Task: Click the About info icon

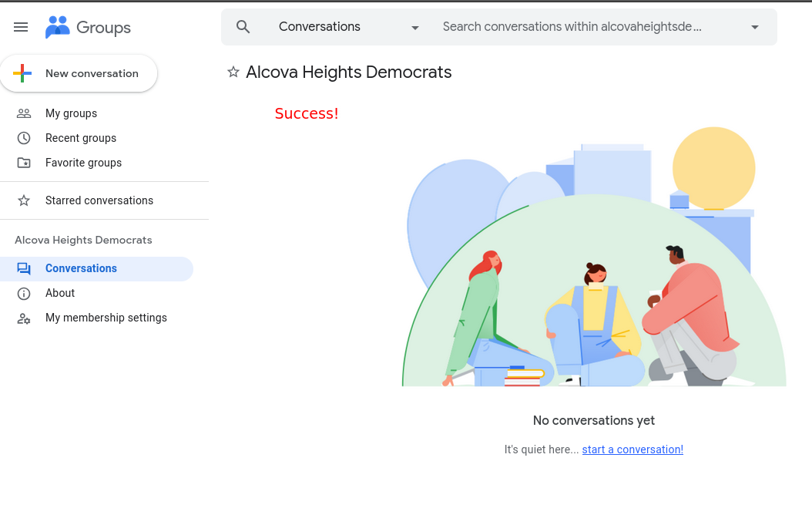Action: tap(24, 293)
